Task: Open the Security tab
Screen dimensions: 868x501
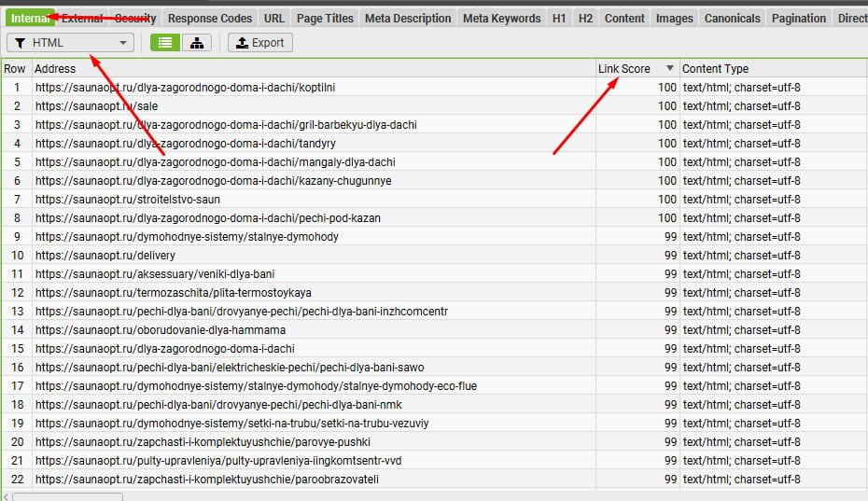Action: pos(135,19)
